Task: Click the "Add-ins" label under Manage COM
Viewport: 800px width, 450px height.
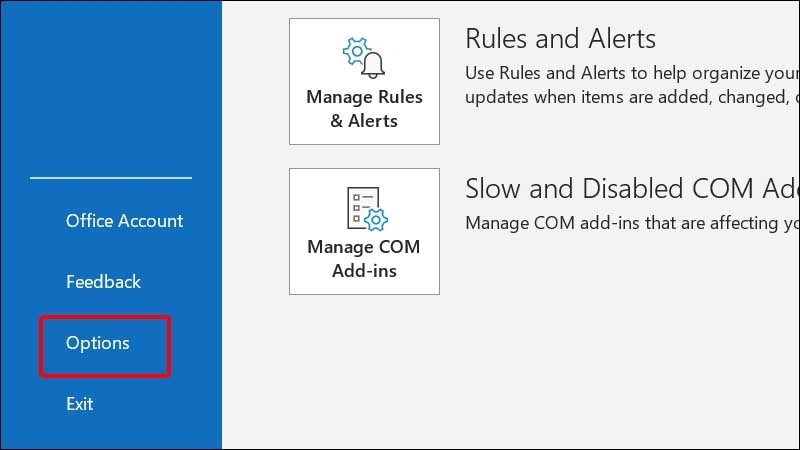Action: pos(364,271)
